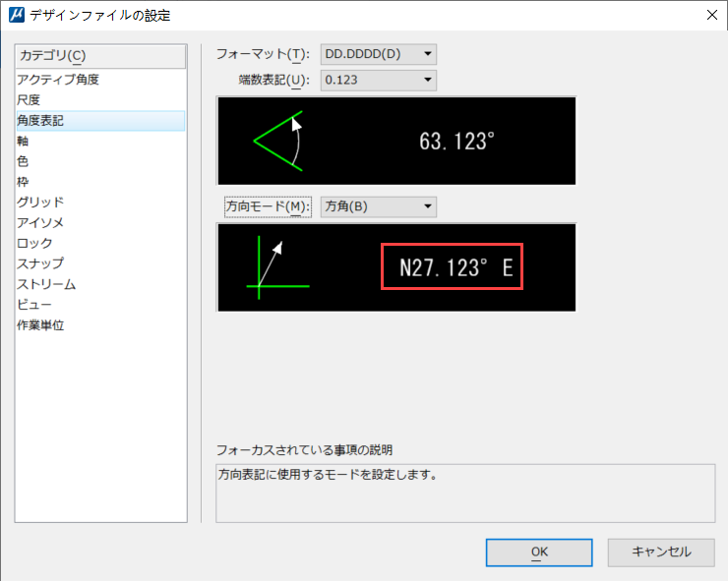
Task: Select the ビュー category
Action: [100, 305]
